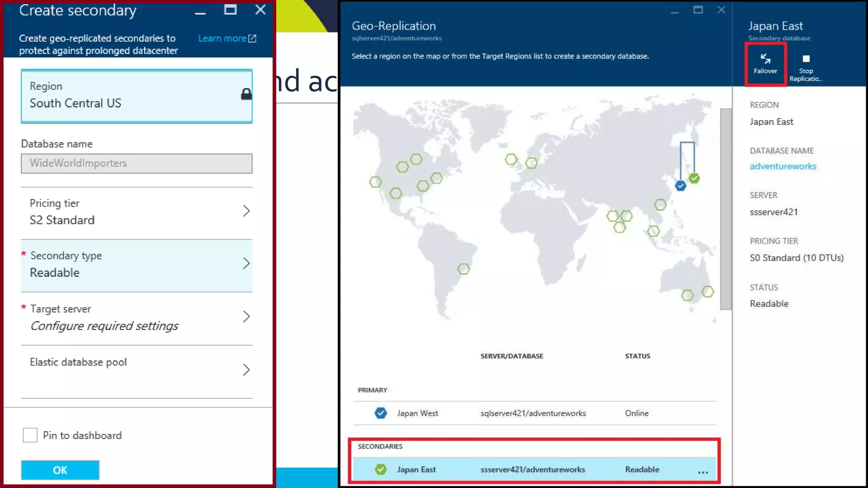868x488 pixels.
Task: Click the Brazil region hexagon on the map
Action: 464,269
